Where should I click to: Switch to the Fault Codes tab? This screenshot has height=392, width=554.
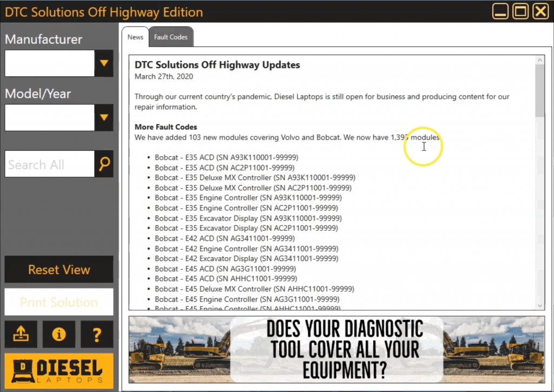[171, 37]
